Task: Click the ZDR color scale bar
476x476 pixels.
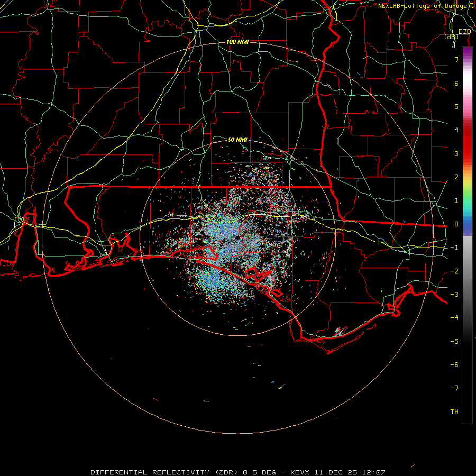Action: coord(467,235)
